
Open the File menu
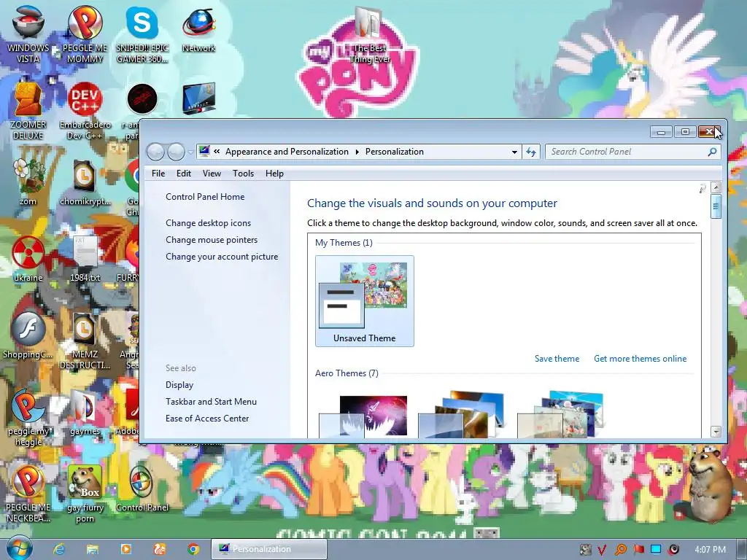coord(158,174)
